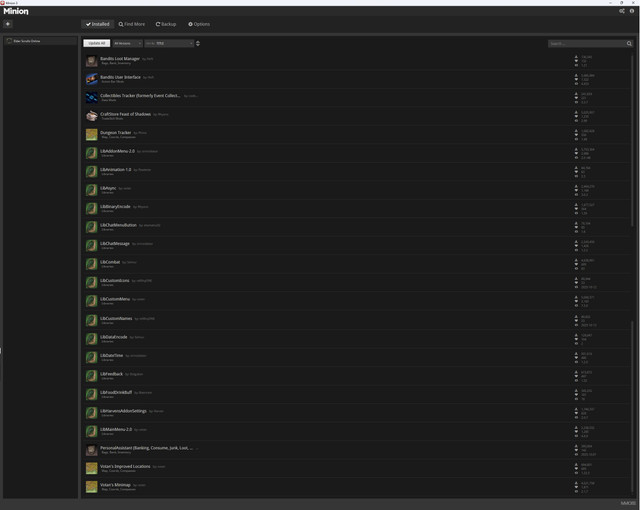Image resolution: width=640 pixels, height=510 pixels.
Task: Click the LibAddonMenu-2.0 library icon
Action: pos(91,153)
